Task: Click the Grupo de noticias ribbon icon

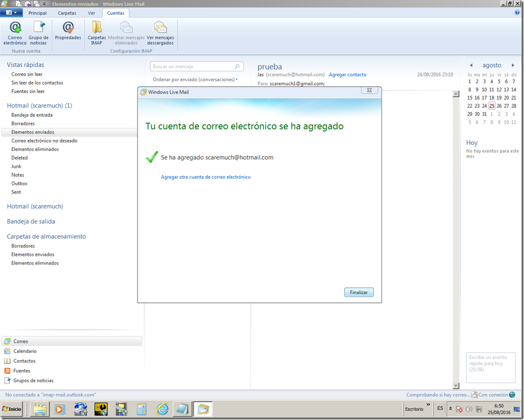Action: 38,33
